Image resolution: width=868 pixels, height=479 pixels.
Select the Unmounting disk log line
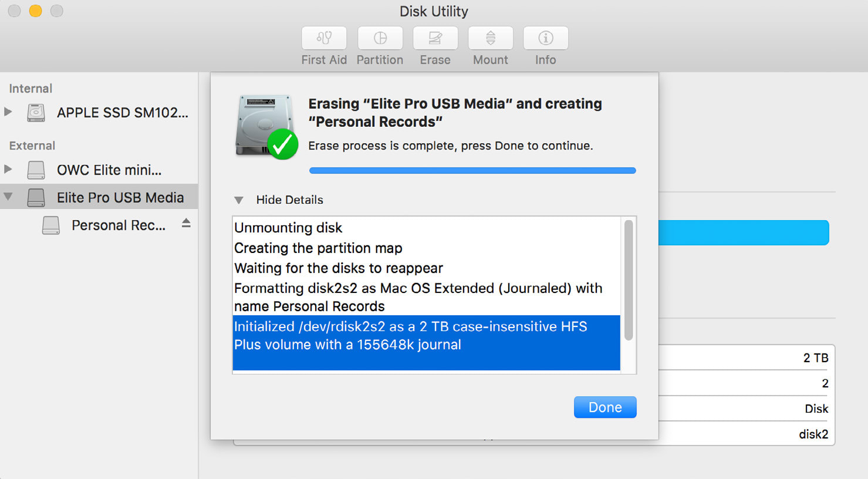pyautogui.click(x=288, y=228)
